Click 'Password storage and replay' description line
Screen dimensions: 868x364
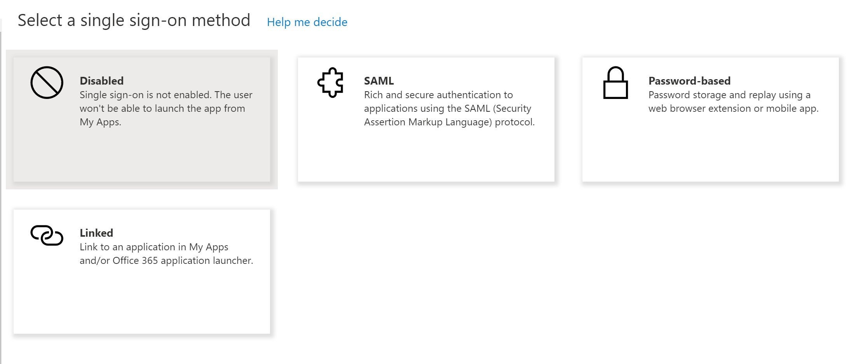pos(729,95)
